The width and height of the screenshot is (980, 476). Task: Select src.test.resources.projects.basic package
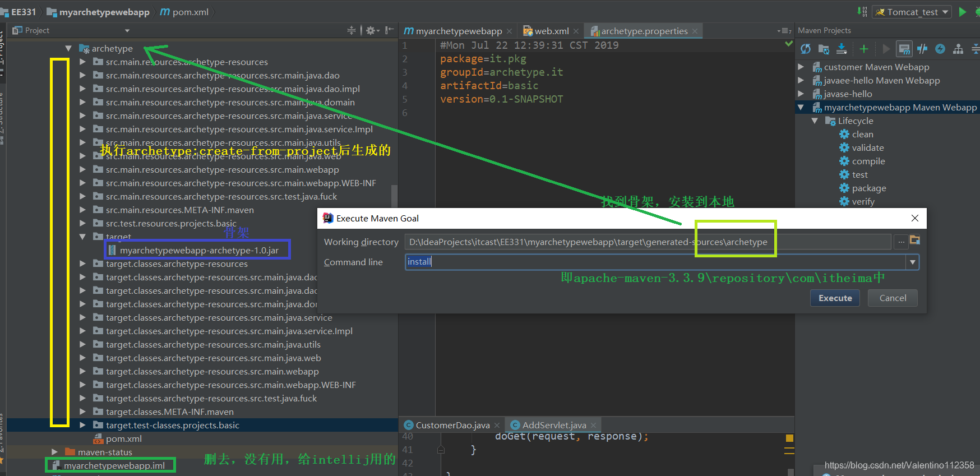165,223
